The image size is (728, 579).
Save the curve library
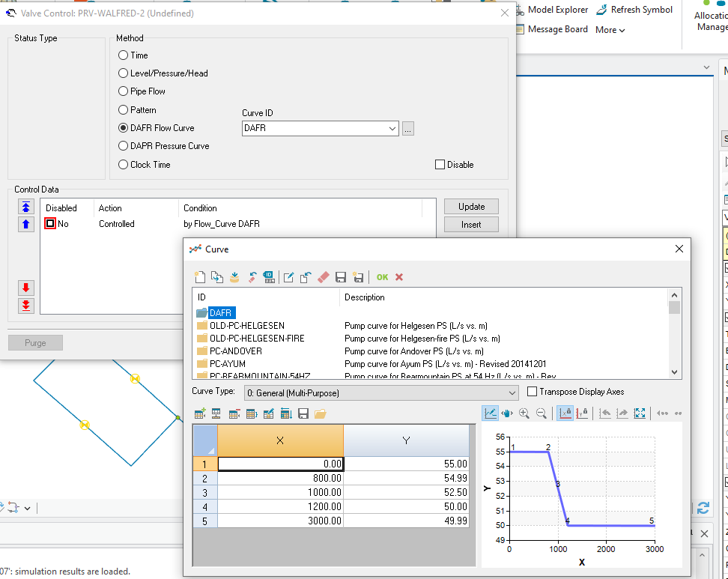click(x=342, y=277)
